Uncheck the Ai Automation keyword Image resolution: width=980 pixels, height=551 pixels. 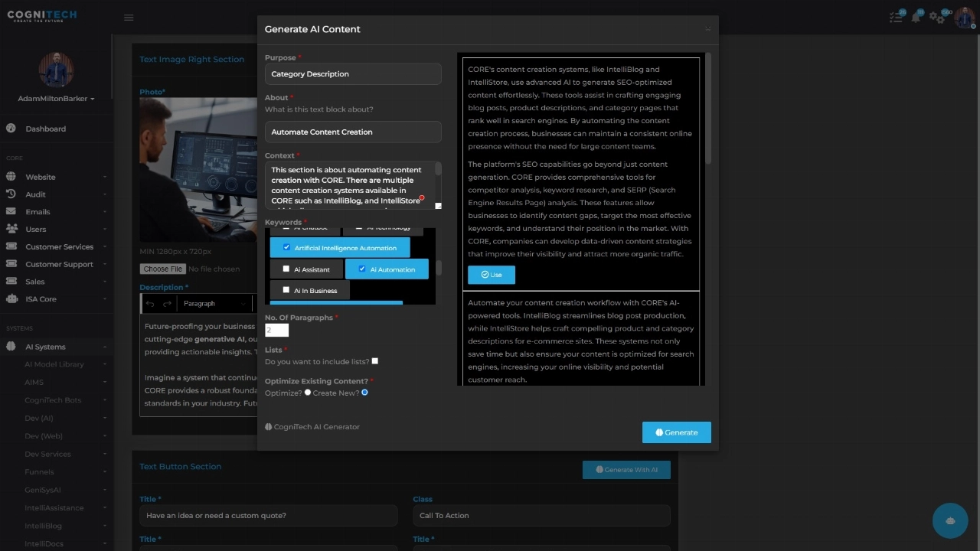(362, 269)
